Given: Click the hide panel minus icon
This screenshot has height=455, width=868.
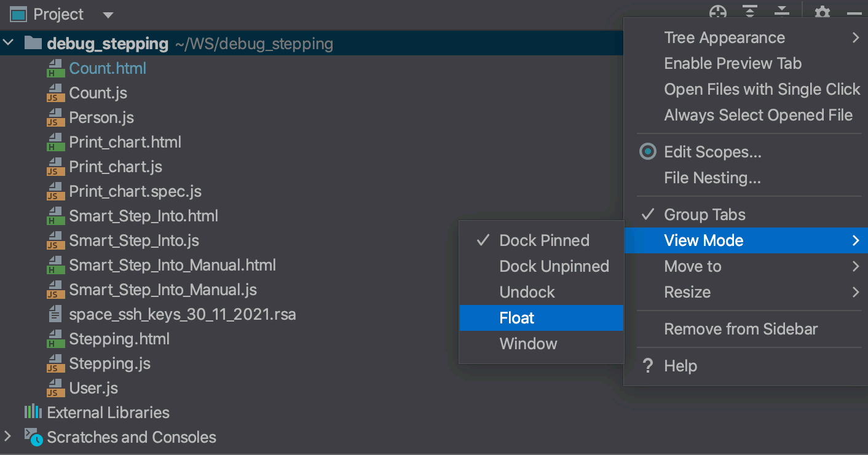Looking at the screenshot, I should [x=854, y=13].
